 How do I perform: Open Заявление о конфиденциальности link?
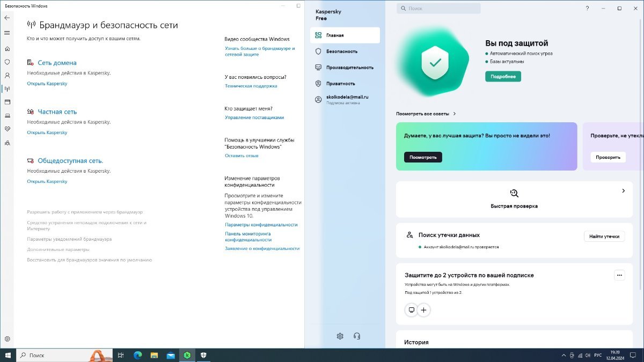[x=262, y=248]
